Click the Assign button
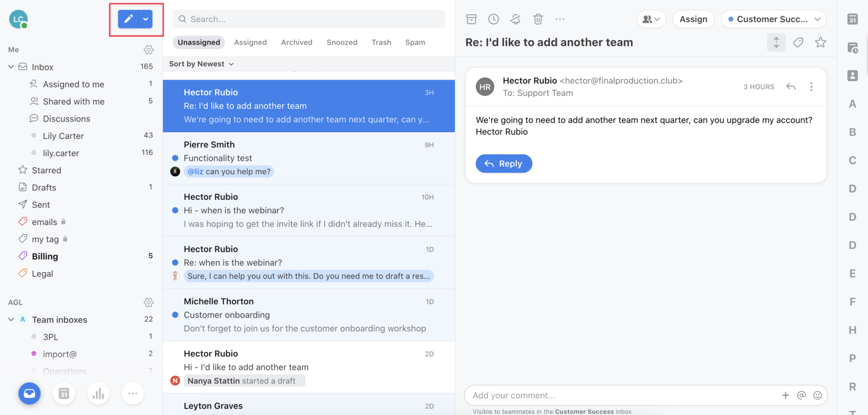This screenshot has width=868, height=415. (693, 19)
